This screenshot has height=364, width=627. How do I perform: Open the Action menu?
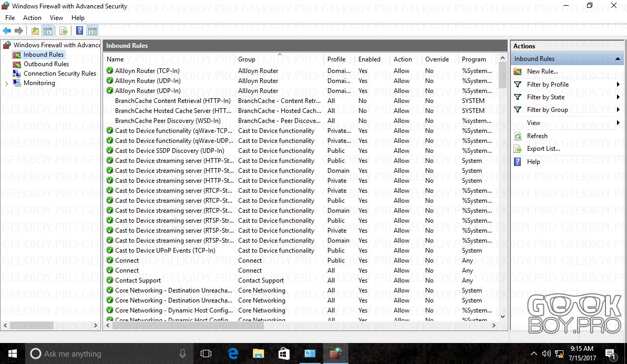32,17
